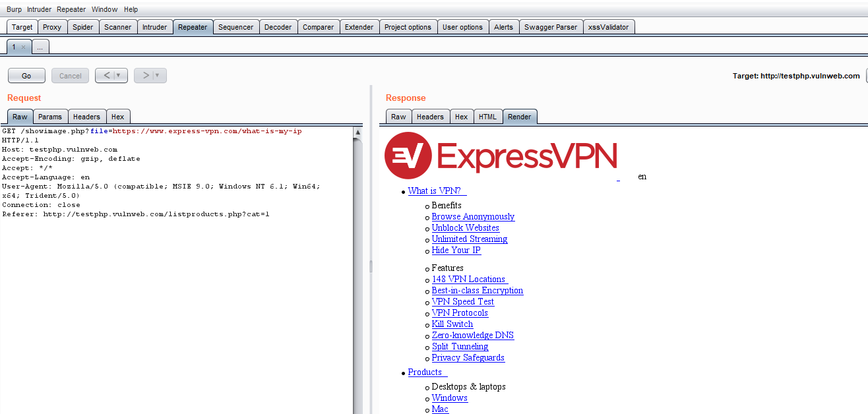Open the VPN Speed Test link
Viewport: 868px width, 414px height.
463,301
